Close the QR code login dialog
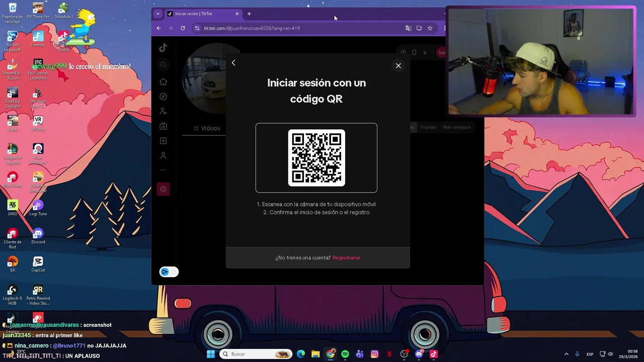This screenshot has height=362, width=644. click(x=398, y=66)
